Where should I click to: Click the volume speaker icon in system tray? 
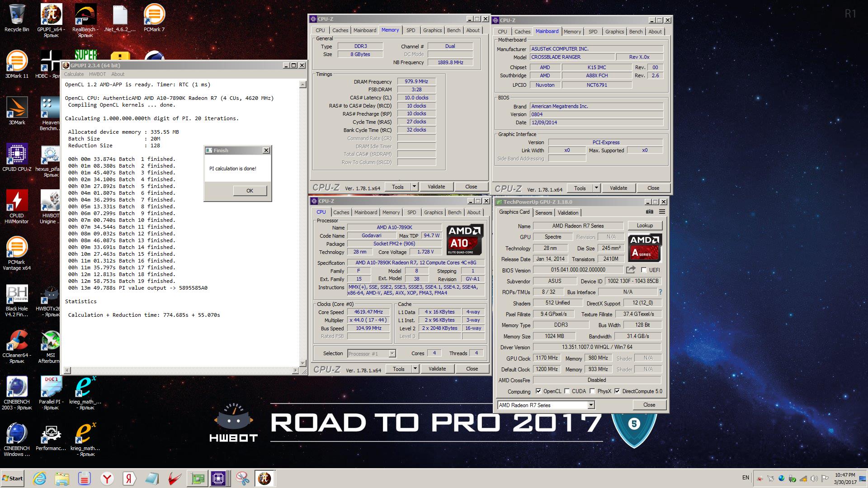tap(814, 479)
